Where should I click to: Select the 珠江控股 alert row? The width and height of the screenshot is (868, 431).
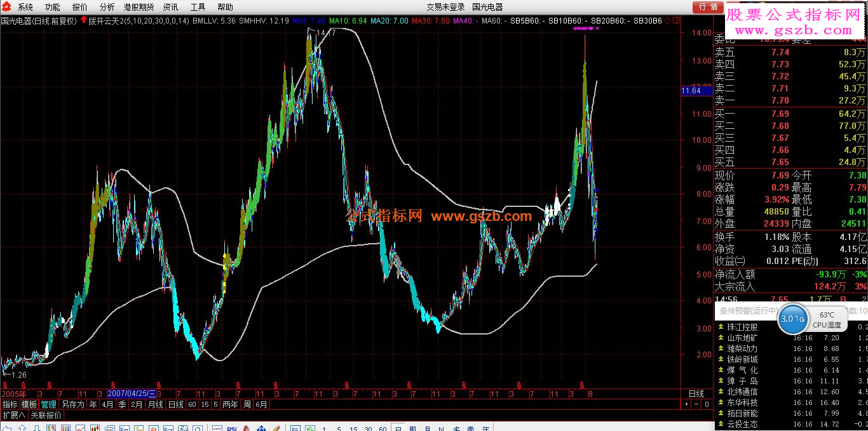coord(792,327)
